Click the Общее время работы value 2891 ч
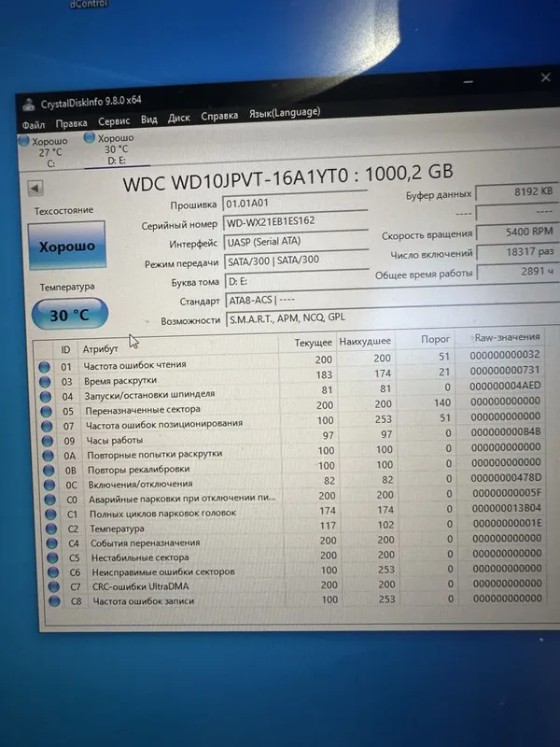This screenshot has width=560, height=747. pos(518,272)
